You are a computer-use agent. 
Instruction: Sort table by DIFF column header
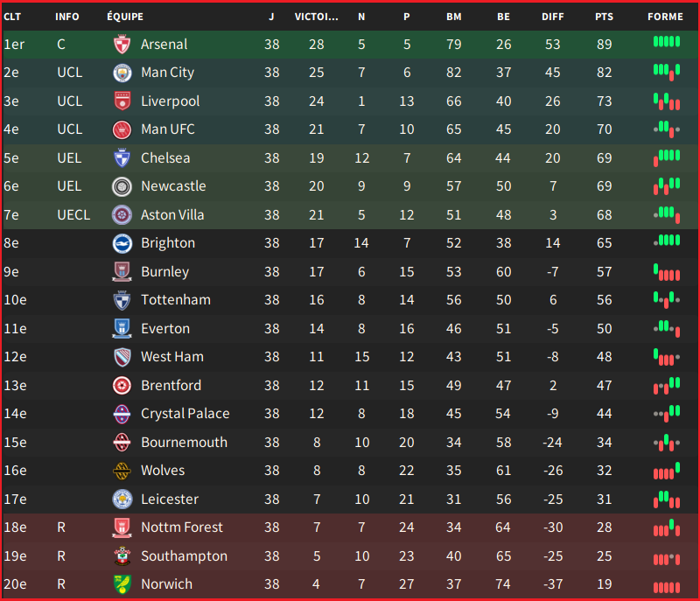tap(552, 17)
